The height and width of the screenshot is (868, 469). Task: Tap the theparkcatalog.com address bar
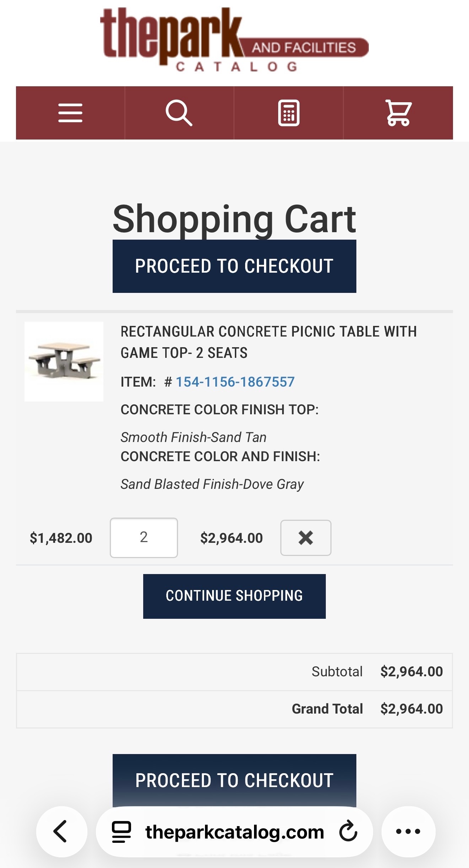click(234, 832)
